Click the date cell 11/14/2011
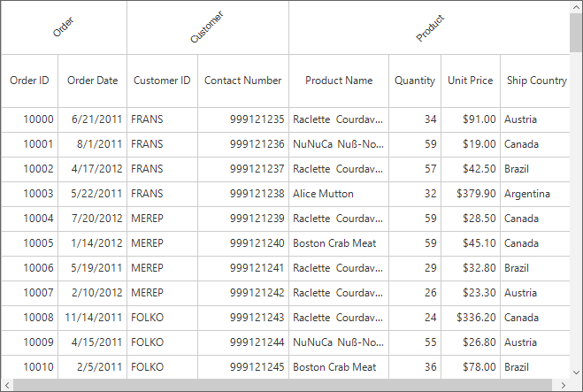Image resolution: width=583 pixels, height=392 pixels. 92,318
